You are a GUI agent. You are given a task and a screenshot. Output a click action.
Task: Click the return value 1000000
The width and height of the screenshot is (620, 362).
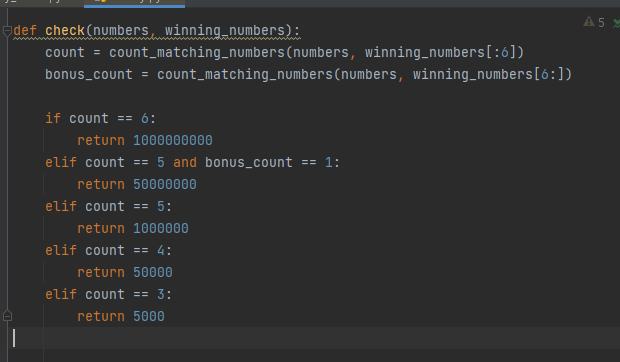[x=161, y=228]
